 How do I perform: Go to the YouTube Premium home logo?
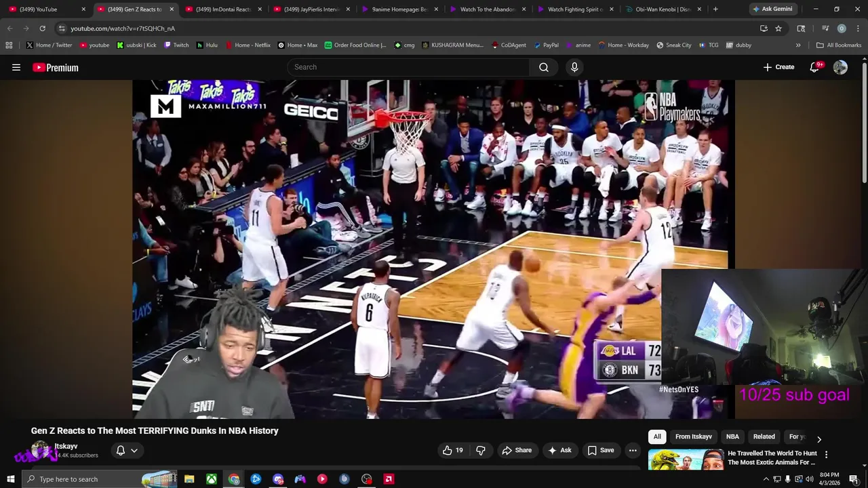pos(56,67)
